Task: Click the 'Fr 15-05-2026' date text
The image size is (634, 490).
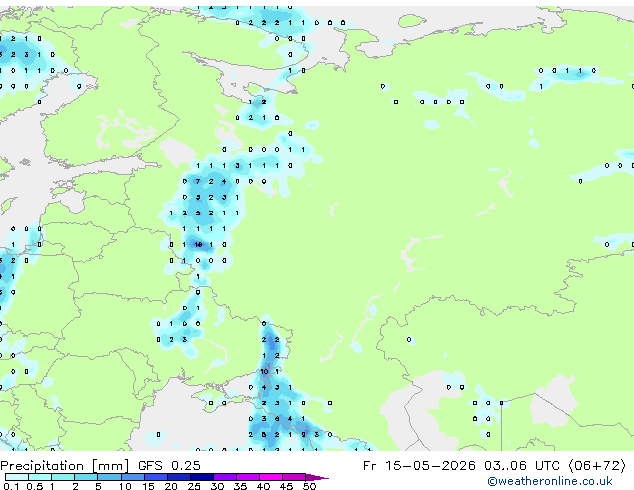Action: tap(419, 466)
